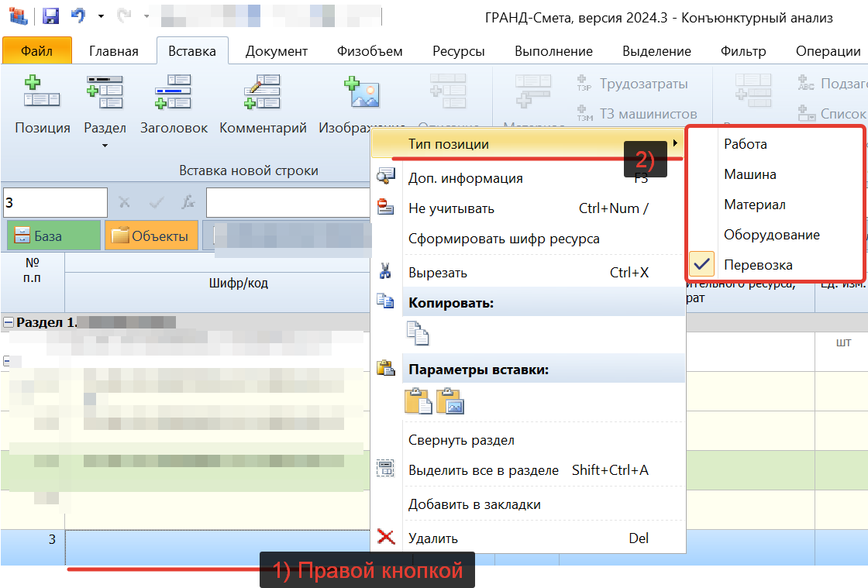Switch to the Выполнение ribbon tab
This screenshot has width=868, height=588.
(553, 51)
